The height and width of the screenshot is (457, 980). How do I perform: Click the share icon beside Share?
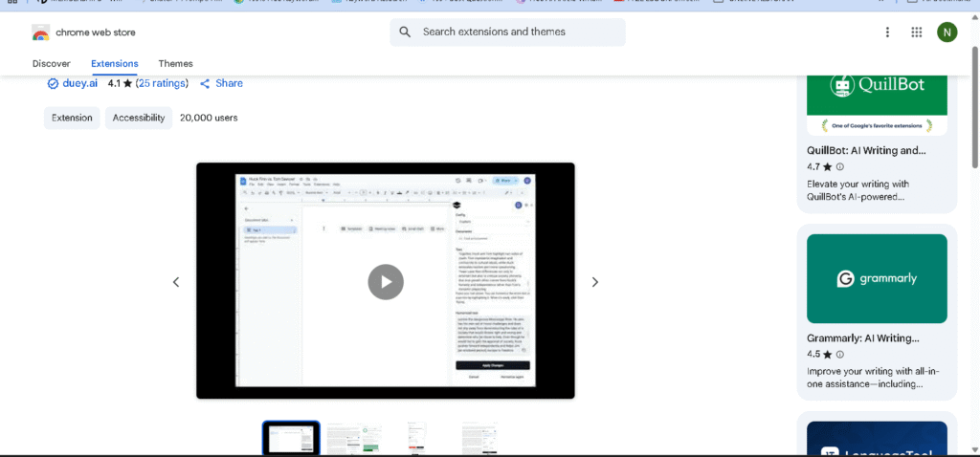click(205, 84)
